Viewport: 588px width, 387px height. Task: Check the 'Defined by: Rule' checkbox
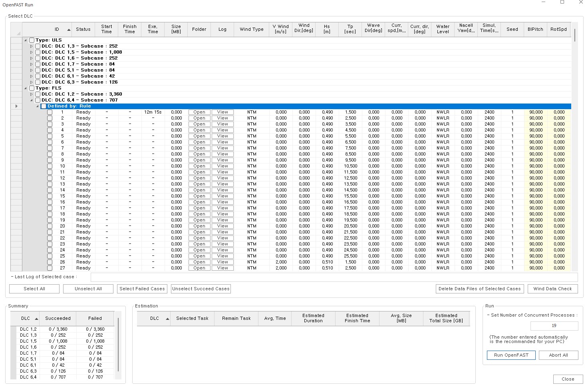44,106
